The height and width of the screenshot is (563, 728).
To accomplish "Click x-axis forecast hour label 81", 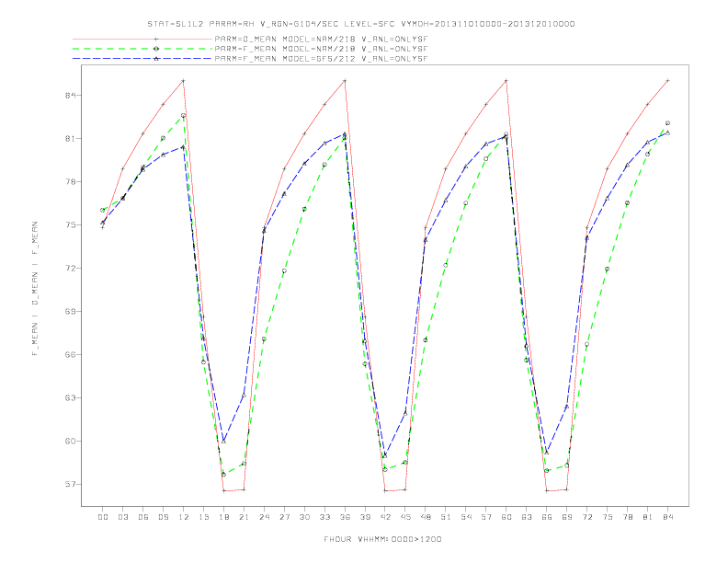I will click(648, 517).
